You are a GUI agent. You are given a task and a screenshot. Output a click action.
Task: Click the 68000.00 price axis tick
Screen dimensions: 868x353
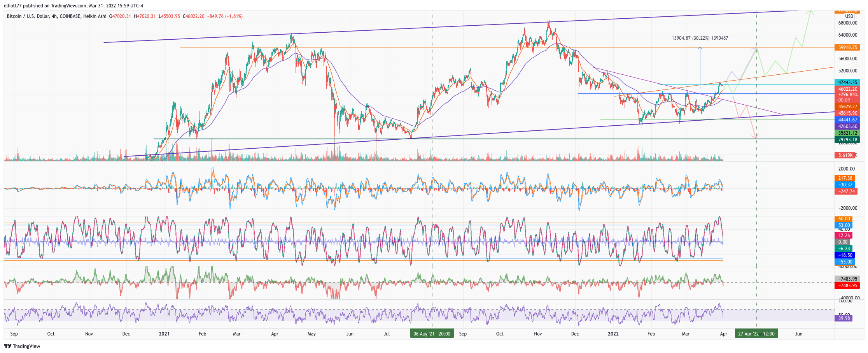pos(847,23)
